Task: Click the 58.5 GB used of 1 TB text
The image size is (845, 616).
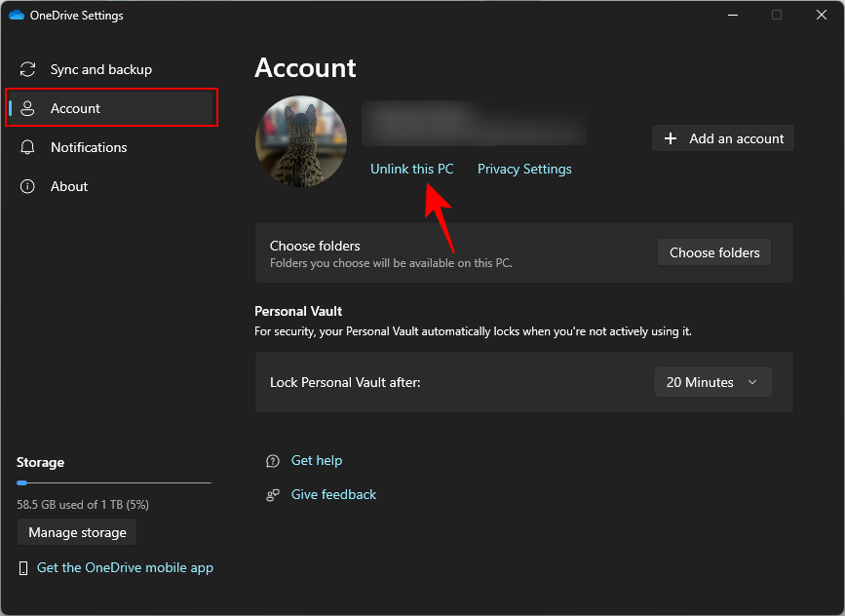Action: tap(83, 505)
